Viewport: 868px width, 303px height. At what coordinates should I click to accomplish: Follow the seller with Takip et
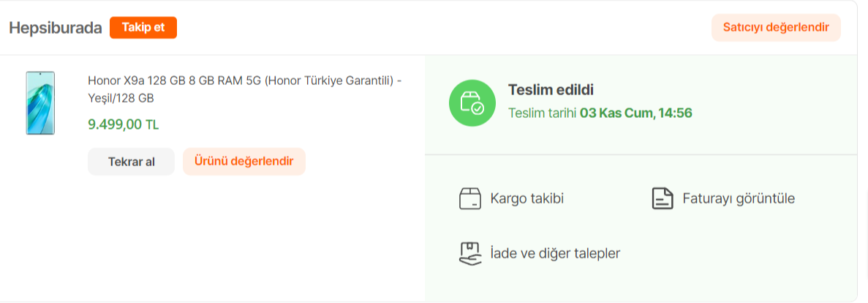[x=143, y=28]
